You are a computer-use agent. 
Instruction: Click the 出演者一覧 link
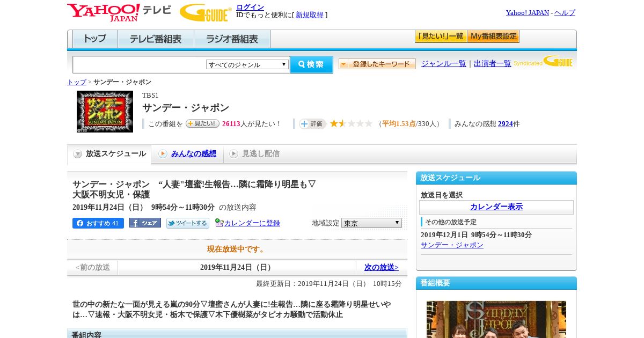tap(493, 63)
